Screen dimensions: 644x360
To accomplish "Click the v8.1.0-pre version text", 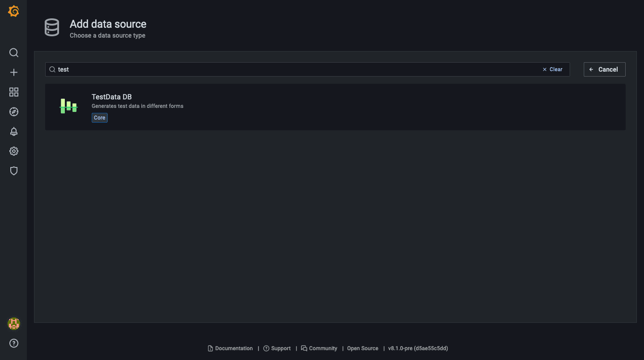I will tap(418, 348).
